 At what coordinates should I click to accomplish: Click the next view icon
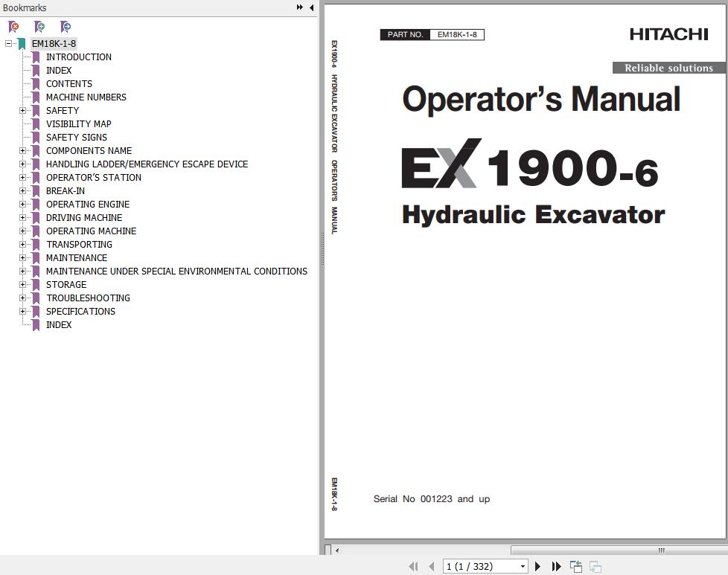click(596, 566)
